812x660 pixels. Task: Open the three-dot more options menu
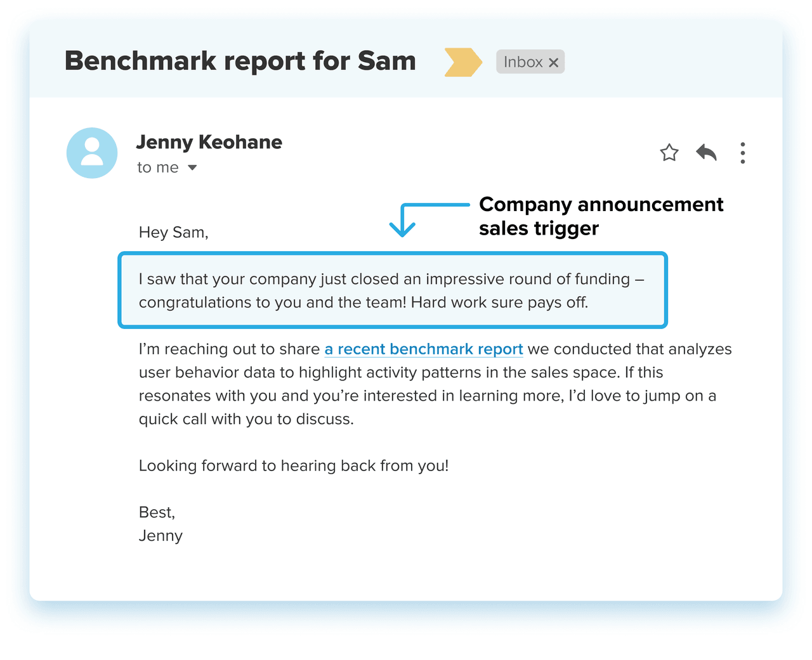click(x=742, y=153)
